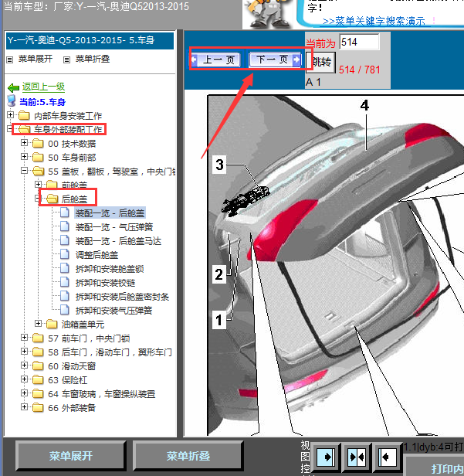The height and width of the screenshot is (476, 464).
Task: Open 装配一览 - 后舱盖马达 document
Action: 118,241
